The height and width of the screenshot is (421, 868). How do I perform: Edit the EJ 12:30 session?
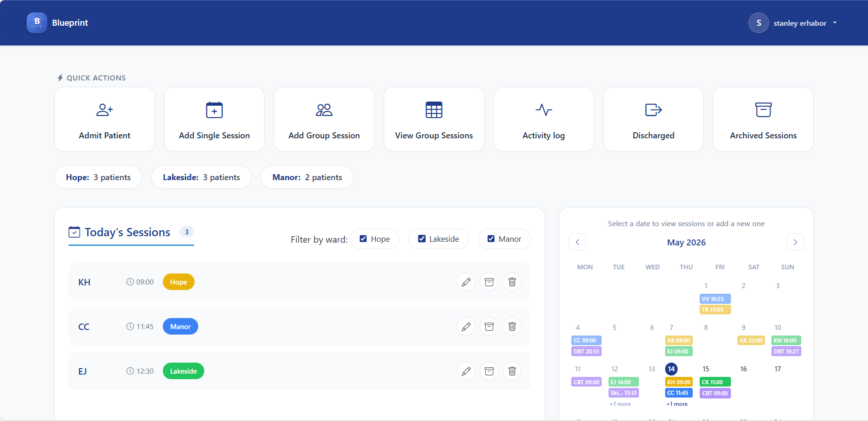pyautogui.click(x=466, y=371)
